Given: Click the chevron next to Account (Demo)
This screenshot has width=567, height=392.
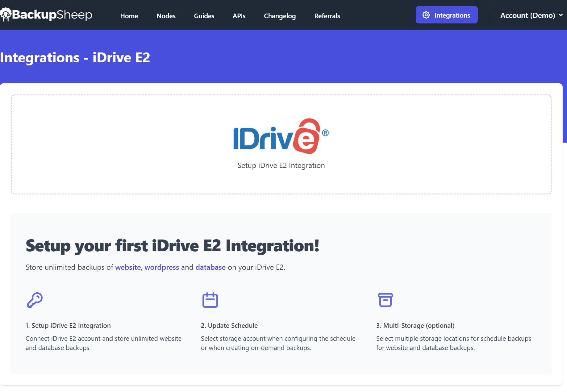Looking at the screenshot, I should click(x=561, y=15).
